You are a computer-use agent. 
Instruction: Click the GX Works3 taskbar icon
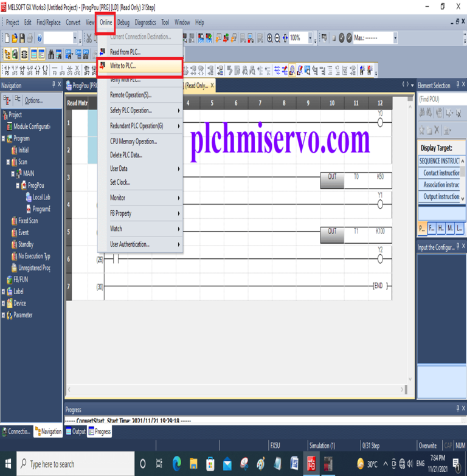coord(311,464)
